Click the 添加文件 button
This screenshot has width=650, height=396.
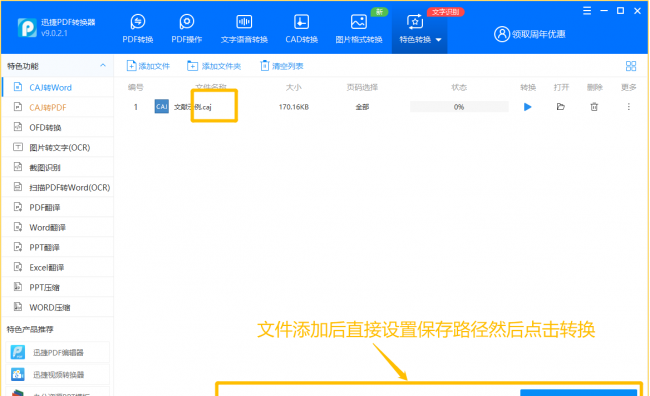[148, 66]
